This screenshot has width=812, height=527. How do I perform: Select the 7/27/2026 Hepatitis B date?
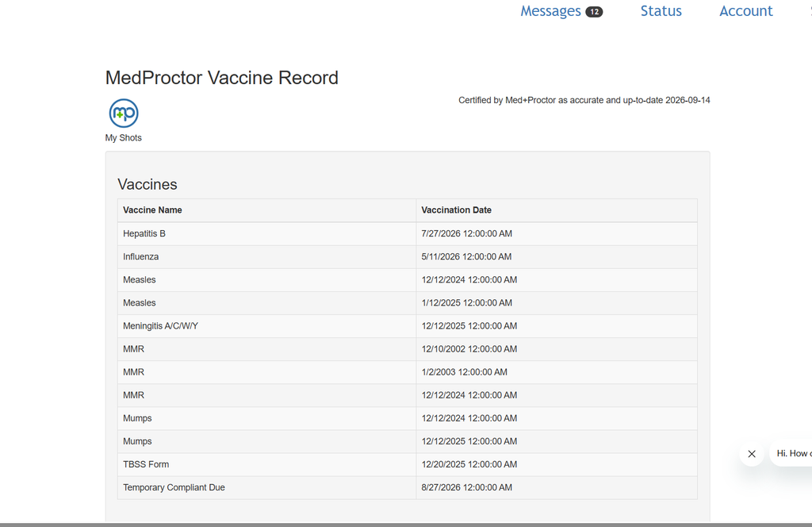click(466, 233)
